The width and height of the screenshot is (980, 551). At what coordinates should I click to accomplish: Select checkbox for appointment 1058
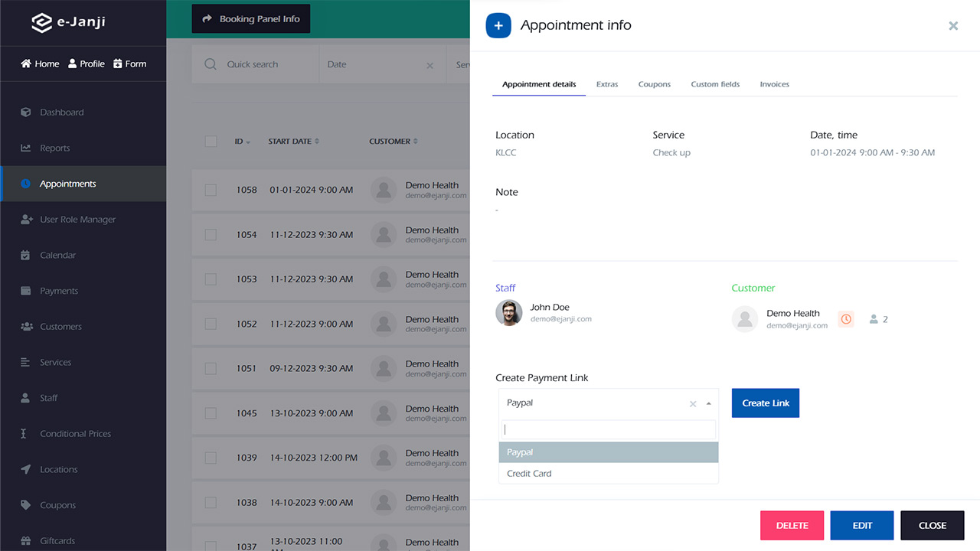(x=211, y=190)
